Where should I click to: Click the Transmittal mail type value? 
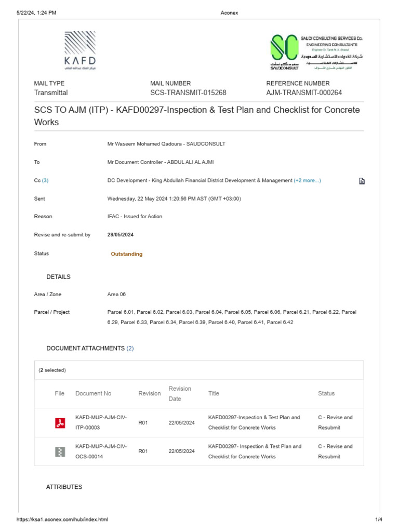(51, 92)
